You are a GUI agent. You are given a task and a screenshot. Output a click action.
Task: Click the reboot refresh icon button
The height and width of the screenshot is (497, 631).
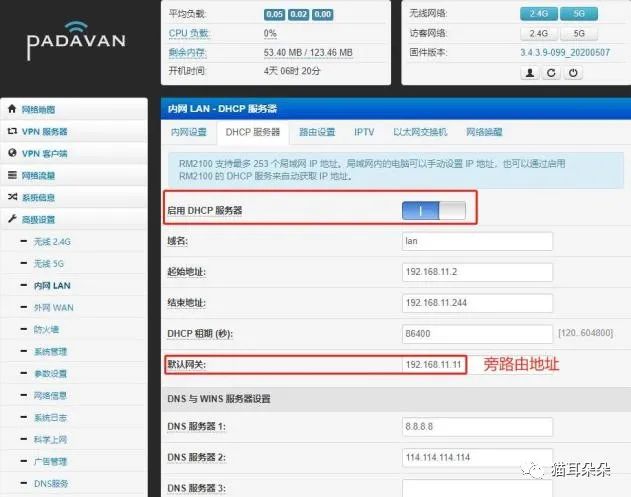(x=551, y=73)
